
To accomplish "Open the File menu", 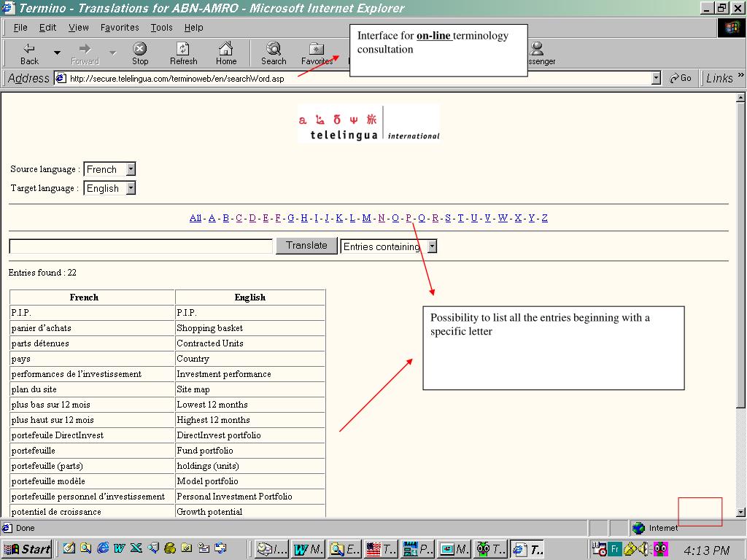I will coord(20,28).
